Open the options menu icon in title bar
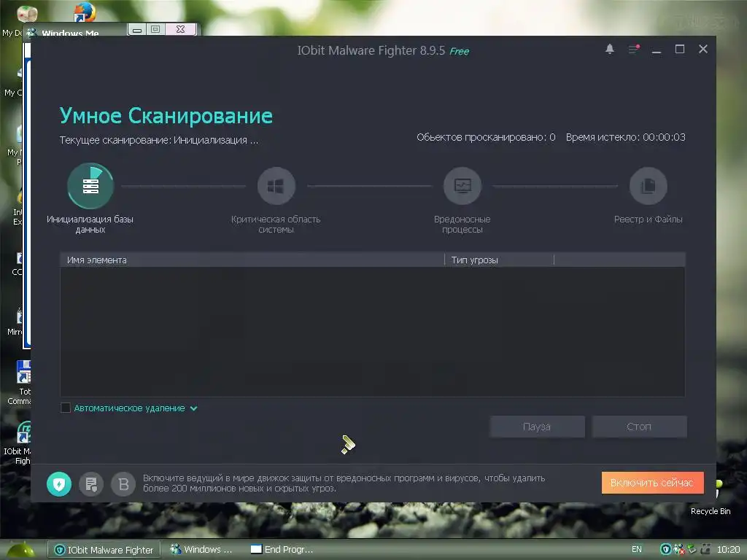747x560 pixels. [634, 49]
